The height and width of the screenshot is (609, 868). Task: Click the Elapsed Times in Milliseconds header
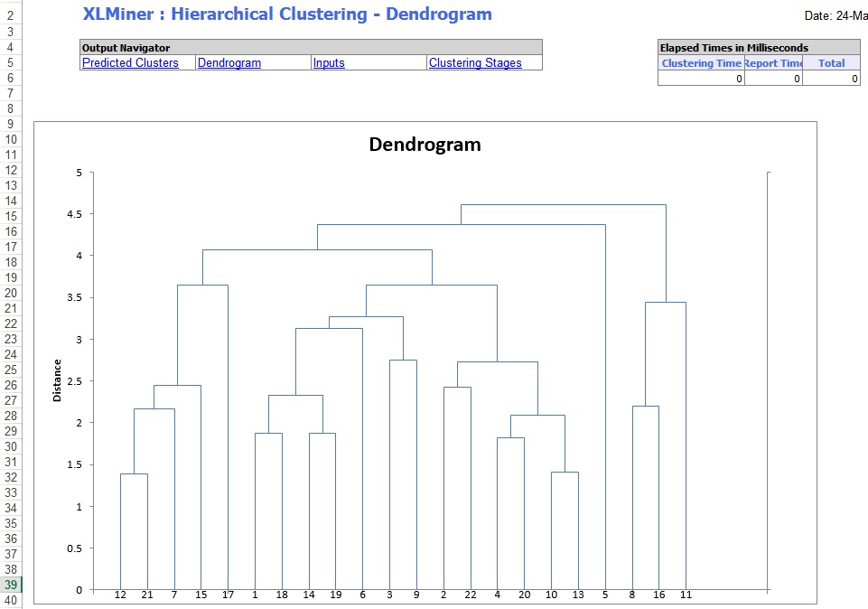[759, 48]
